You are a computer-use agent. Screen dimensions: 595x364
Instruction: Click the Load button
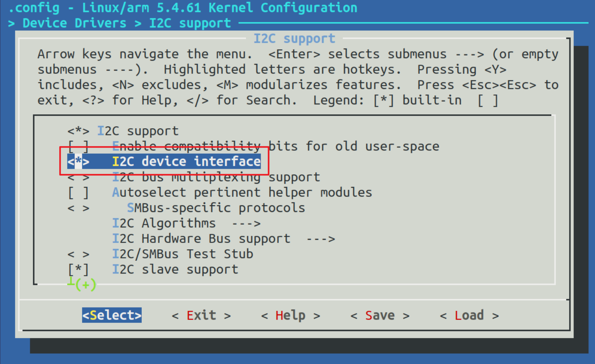click(469, 315)
